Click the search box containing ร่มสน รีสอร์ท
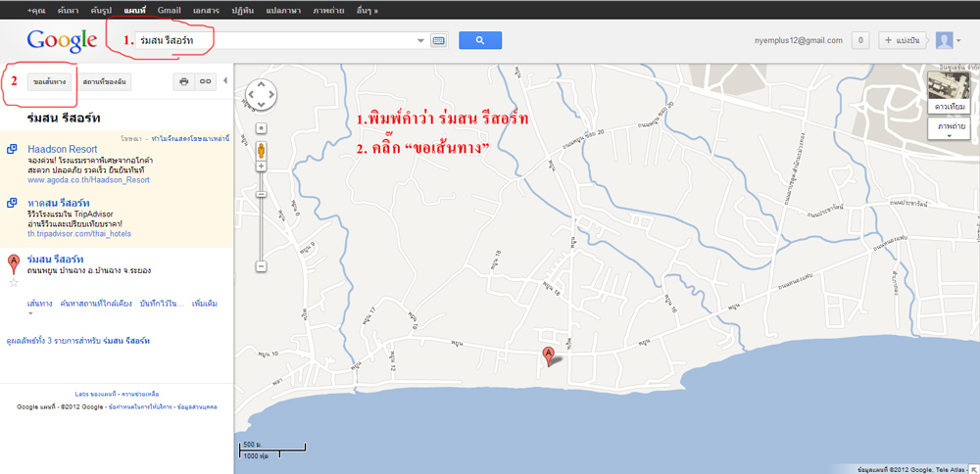 pos(281,40)
